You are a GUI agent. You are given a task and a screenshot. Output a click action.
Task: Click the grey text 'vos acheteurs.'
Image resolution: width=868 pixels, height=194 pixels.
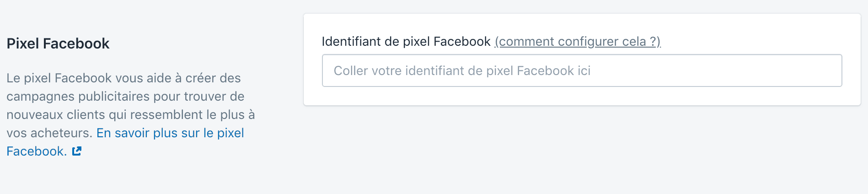[x=49, y=133]
